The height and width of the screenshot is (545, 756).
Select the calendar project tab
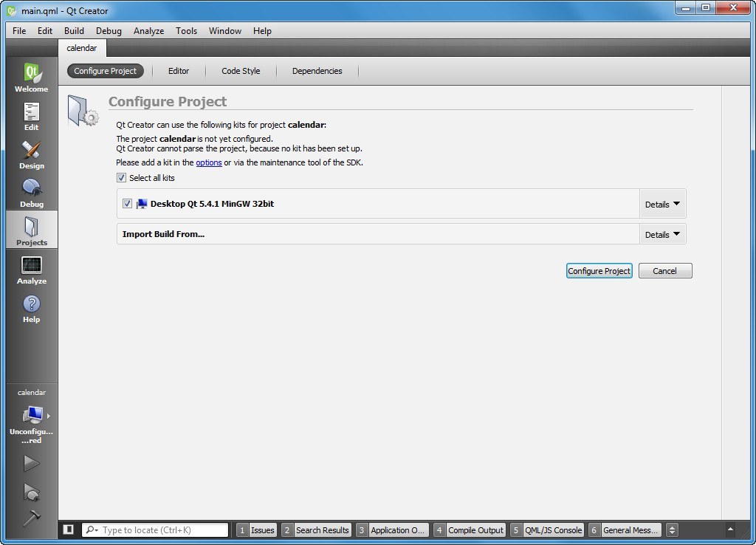coord(82,48)
